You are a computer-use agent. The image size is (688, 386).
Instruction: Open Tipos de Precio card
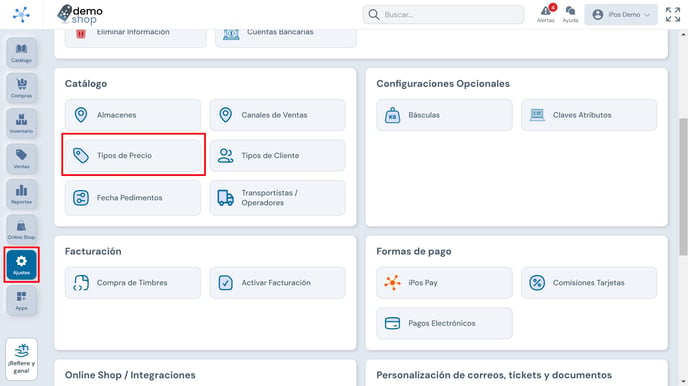pos(133,155)
